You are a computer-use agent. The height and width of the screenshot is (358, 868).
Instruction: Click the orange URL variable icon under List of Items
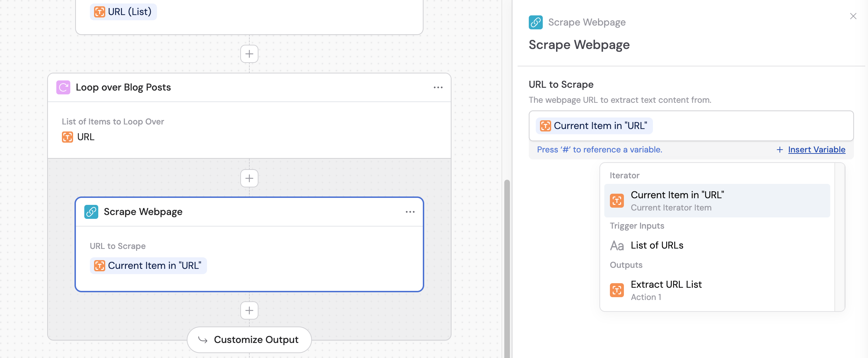tap(68, 137)
